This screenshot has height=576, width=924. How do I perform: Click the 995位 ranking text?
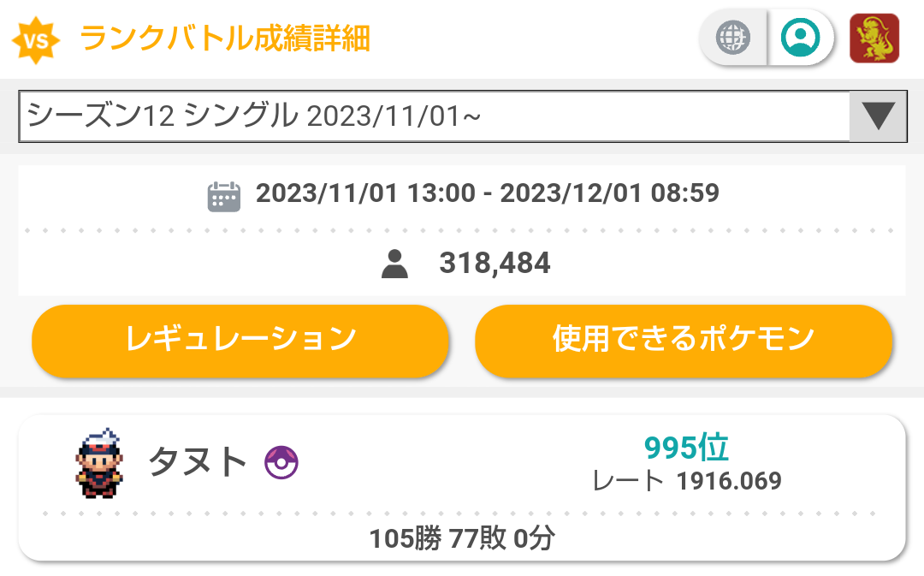pyautogui.click(x=686, y=448)
